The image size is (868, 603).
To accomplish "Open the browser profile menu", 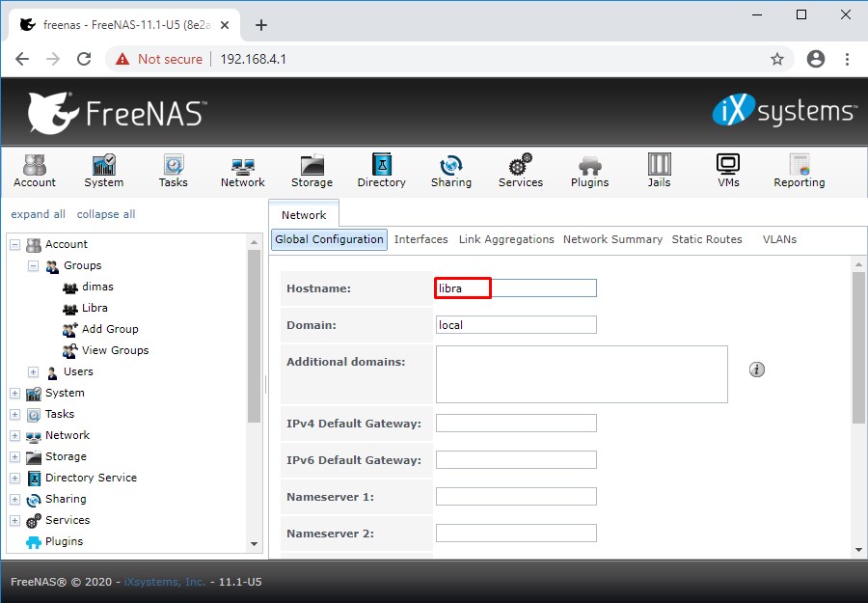I will pos(815,59).
